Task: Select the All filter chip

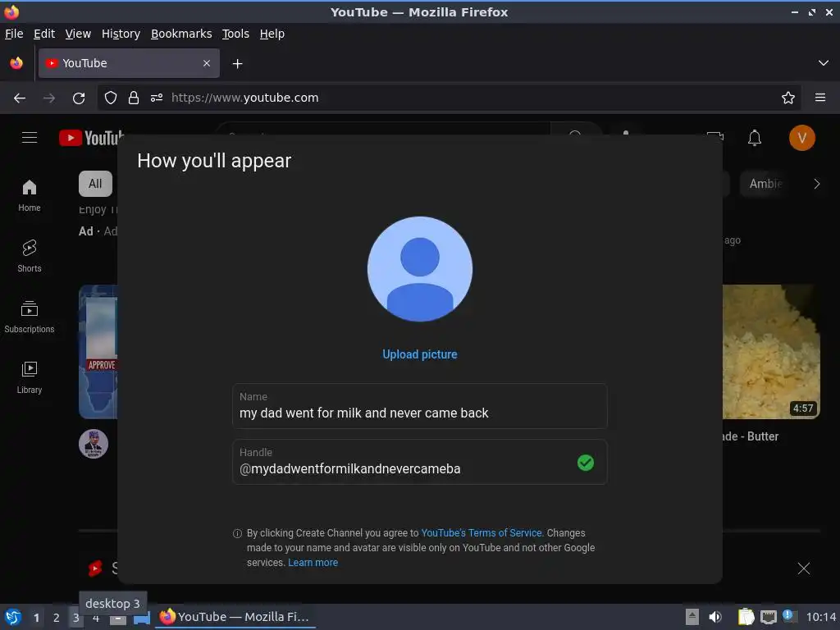Action: 95,184
